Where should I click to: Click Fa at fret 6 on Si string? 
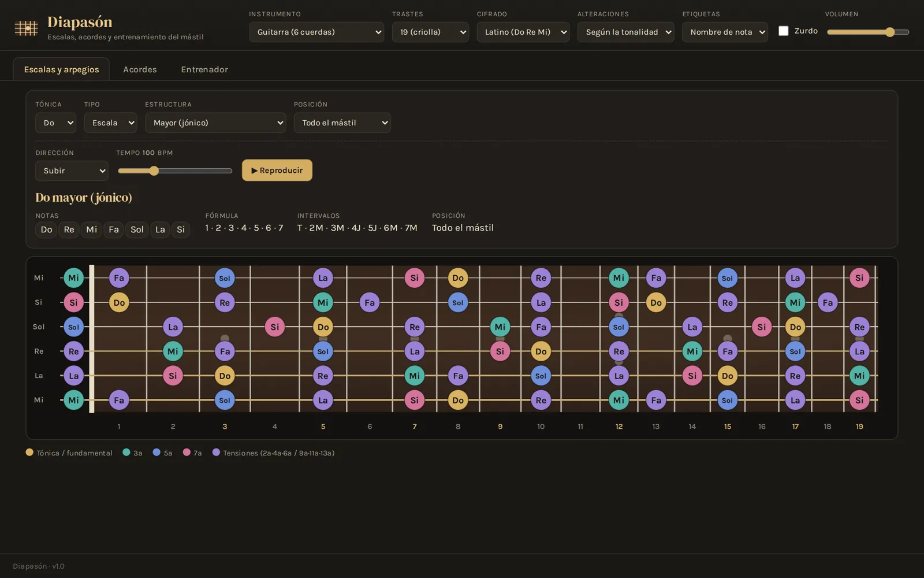370,302
